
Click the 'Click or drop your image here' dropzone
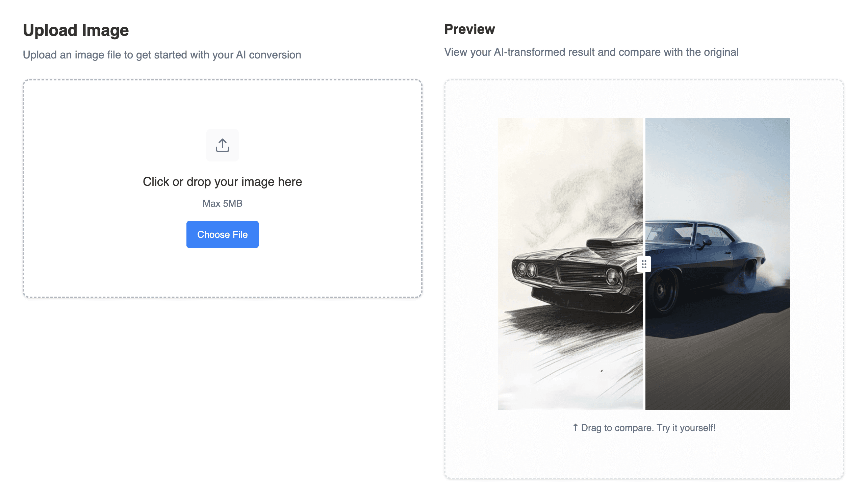(x=222, y=181)
